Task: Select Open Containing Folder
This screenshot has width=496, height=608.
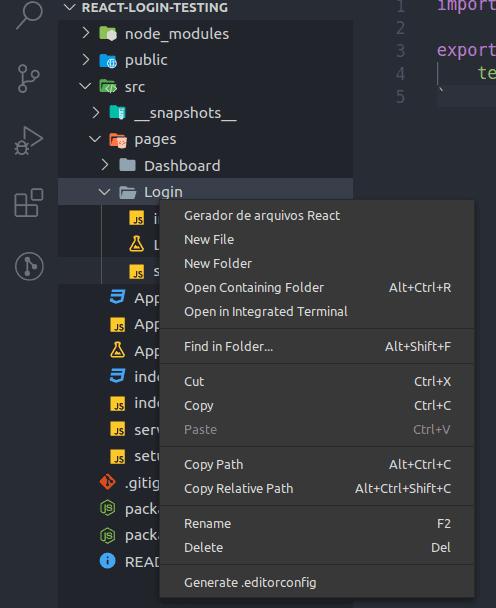Action: click(x=316, y=288)
